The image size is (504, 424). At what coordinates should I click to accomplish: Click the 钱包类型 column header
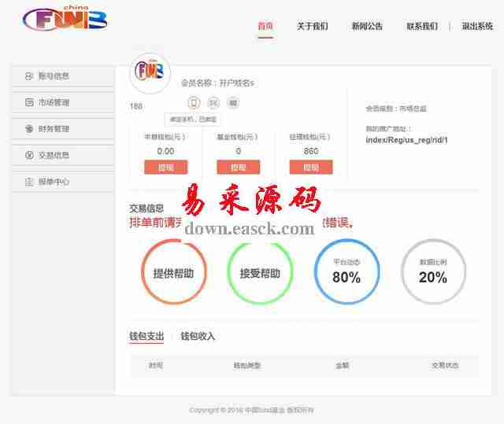tap(246, 365)
